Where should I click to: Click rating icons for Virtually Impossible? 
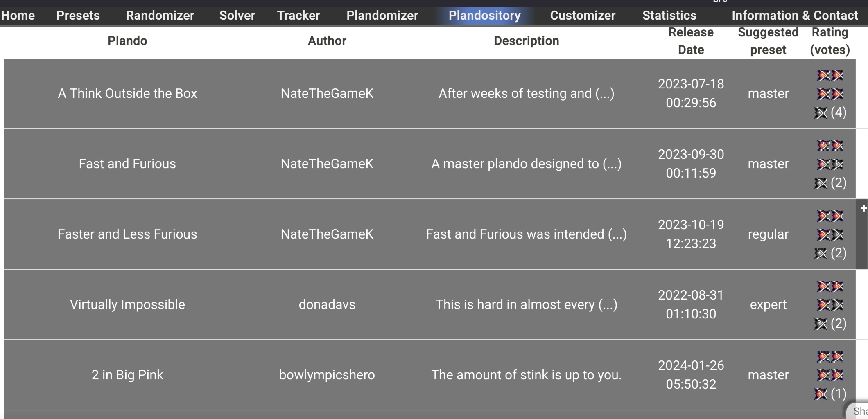point(830,305)
